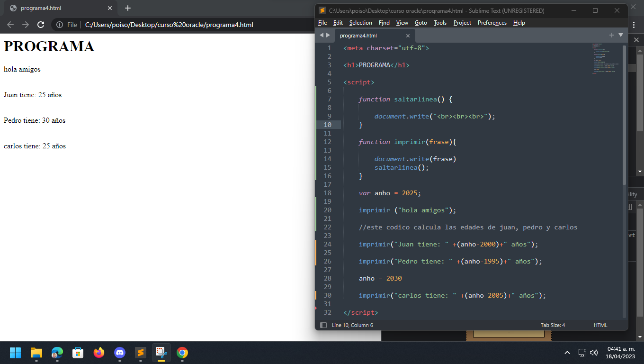The image size is (644, 364).
Task: Close the programa4.html Chrome tab
Action: coord(110,8)
